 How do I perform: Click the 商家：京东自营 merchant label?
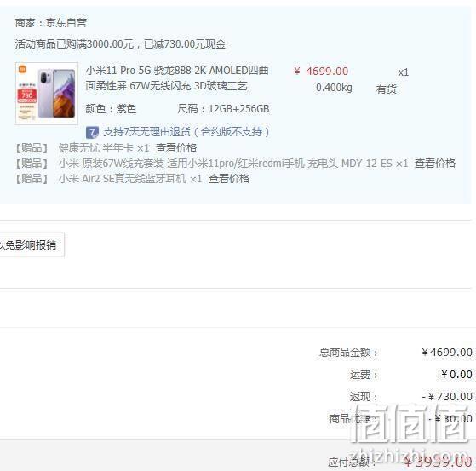coord(51,23)
